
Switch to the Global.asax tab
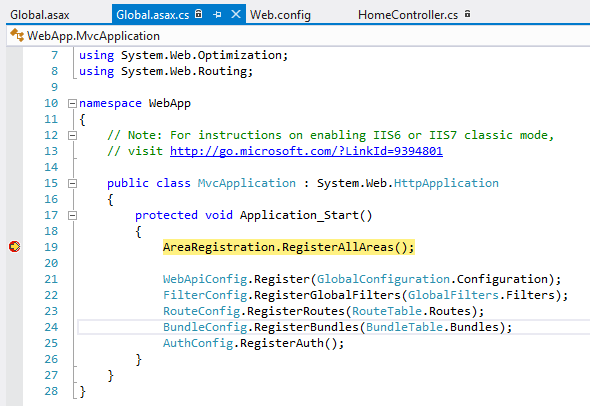40,15
